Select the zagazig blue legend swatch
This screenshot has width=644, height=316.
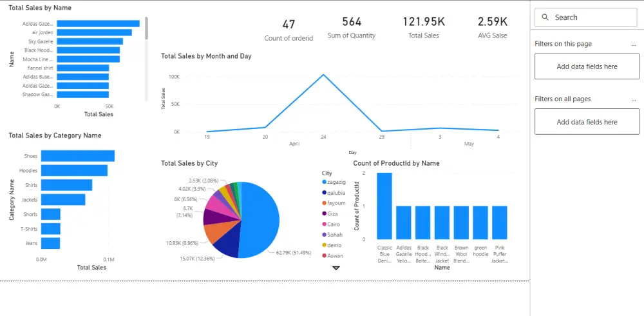tap(325, 182)
